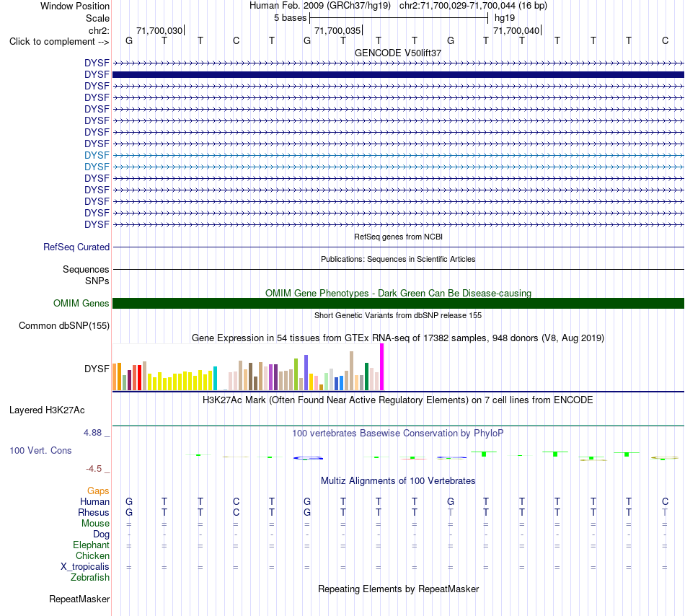Select the Mouse alignment row label
This screenshot has width=685, height=616.
pos(95,524)
